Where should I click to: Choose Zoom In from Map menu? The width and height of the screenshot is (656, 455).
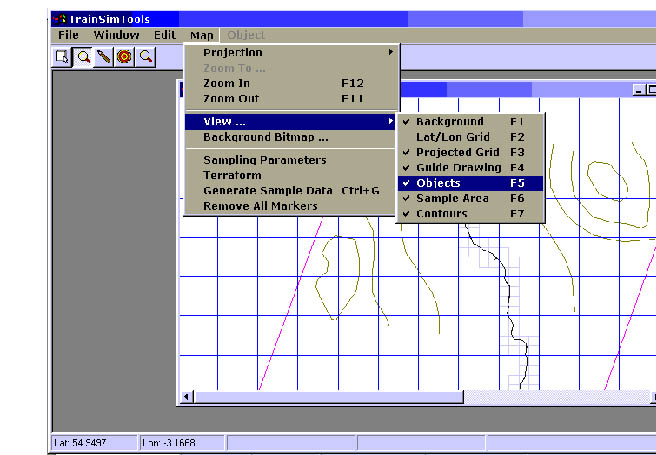[x=292, y=83]
